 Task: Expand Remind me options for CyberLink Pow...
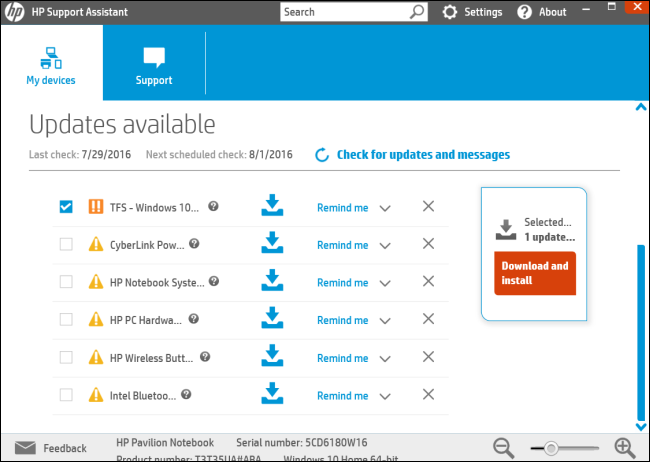(x=385, y=246)
